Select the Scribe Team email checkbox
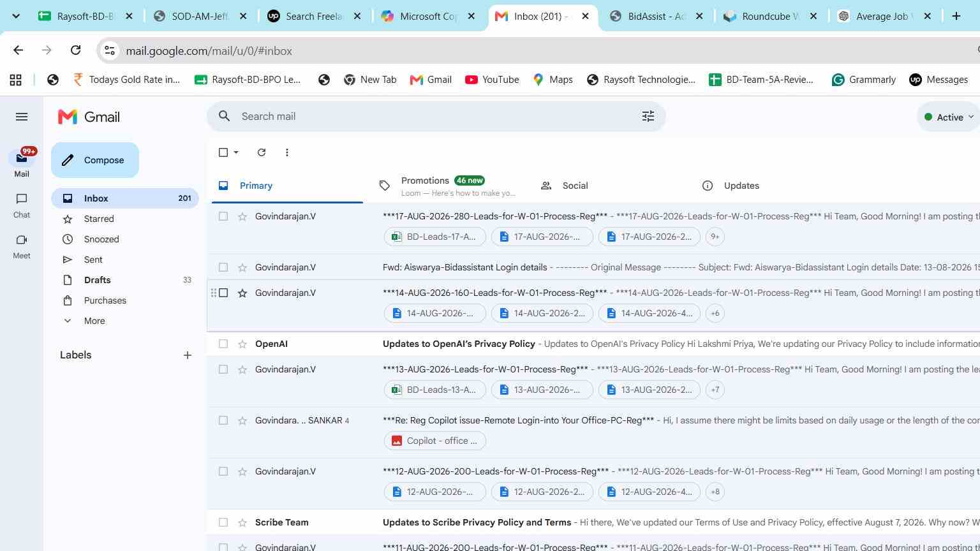The image size is (980, 551). pos(223,522)
